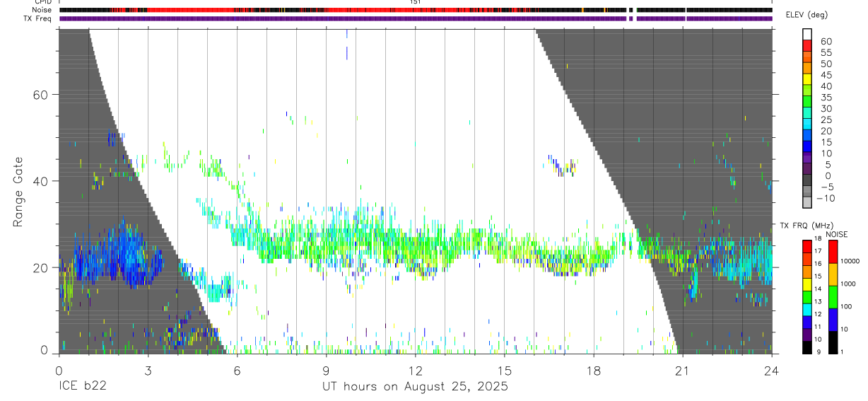
Task: Select the red ELEV colorbar segment below 60
Action: [x=807, y=47]
